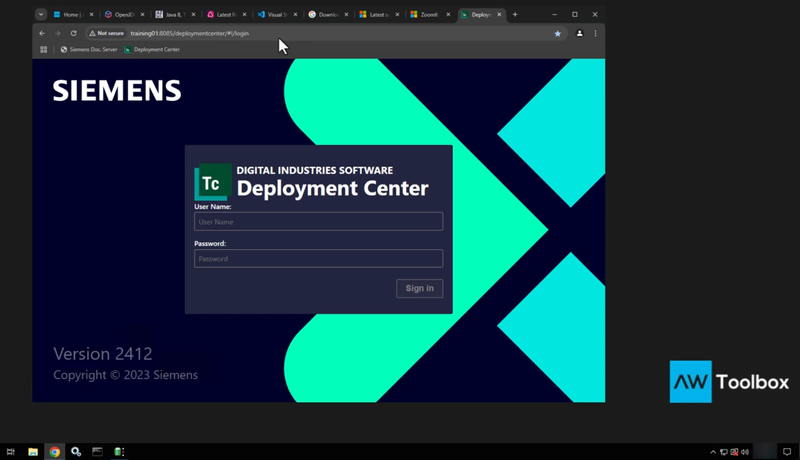Viewport: 800px width, 460px height.
Task: Open the Deployment Center bookmark
Action: coord(152,49)
